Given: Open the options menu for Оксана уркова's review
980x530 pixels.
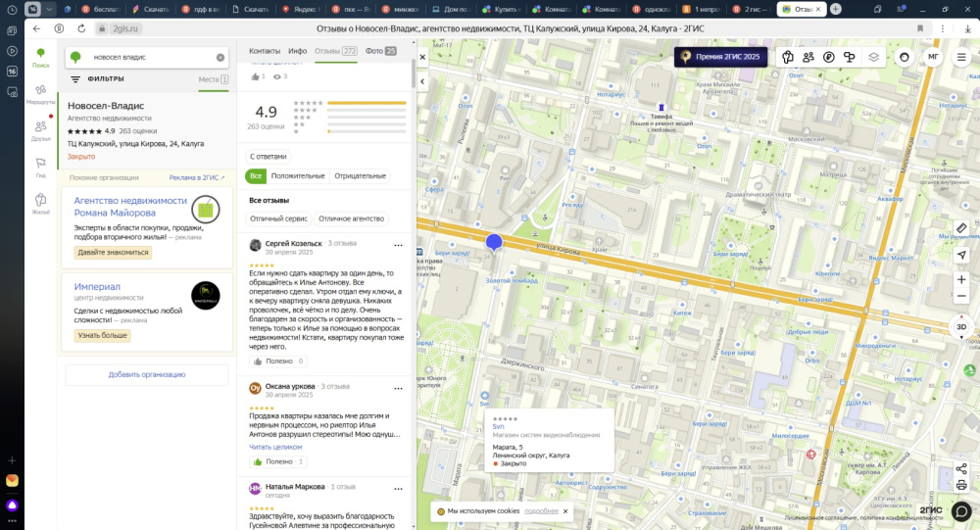Looking at the screenshot, I should [x=398, y=388].
